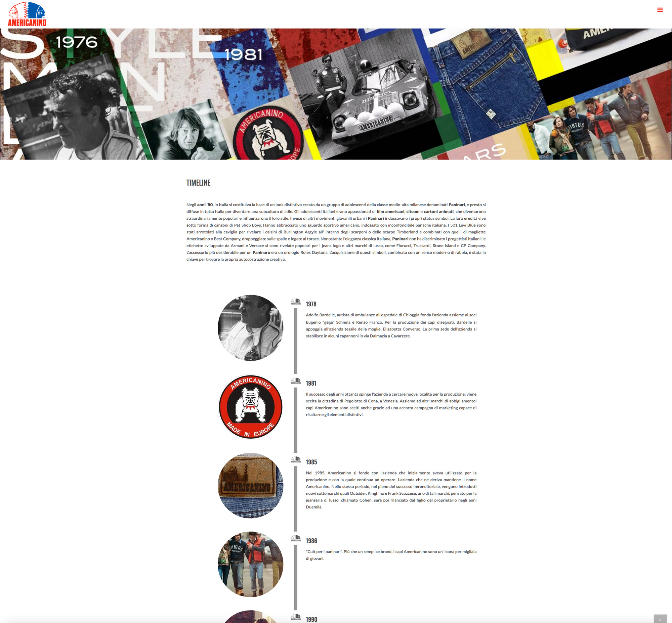This screenshot has width=672, height=623.
Task: Click the 1986 year heading
Action: [311, 541]
